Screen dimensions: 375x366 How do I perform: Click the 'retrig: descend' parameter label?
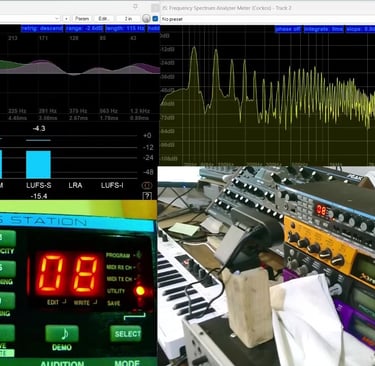click(x=42, y=29)
